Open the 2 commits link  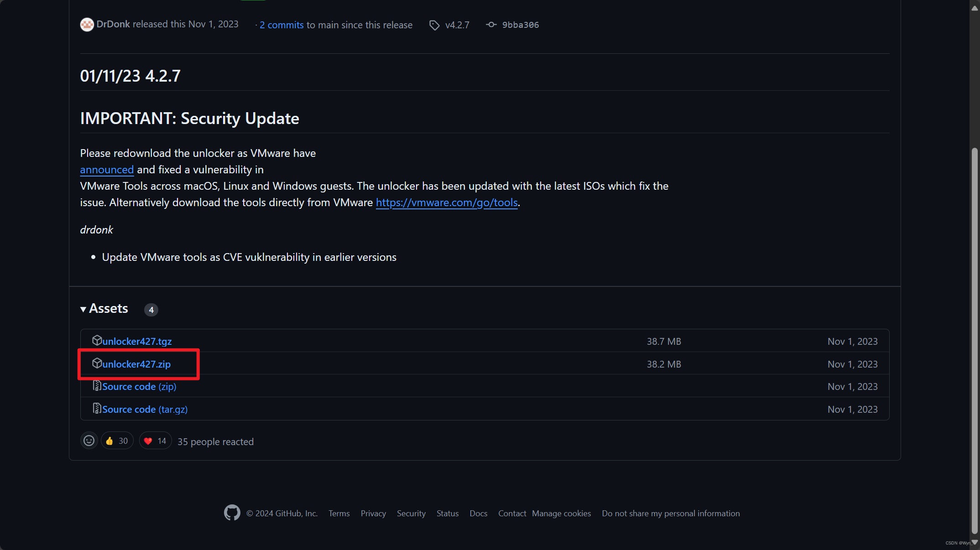point(281,25)
